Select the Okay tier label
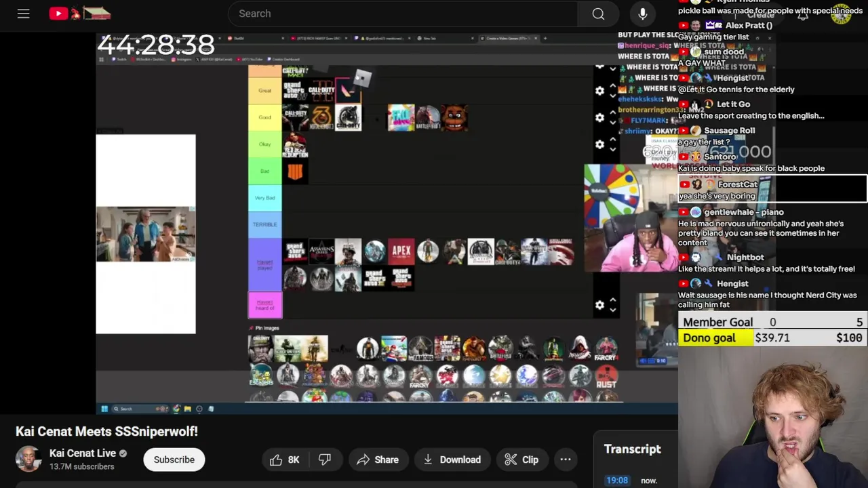This screenshot has height=488, width=868. 264,144
